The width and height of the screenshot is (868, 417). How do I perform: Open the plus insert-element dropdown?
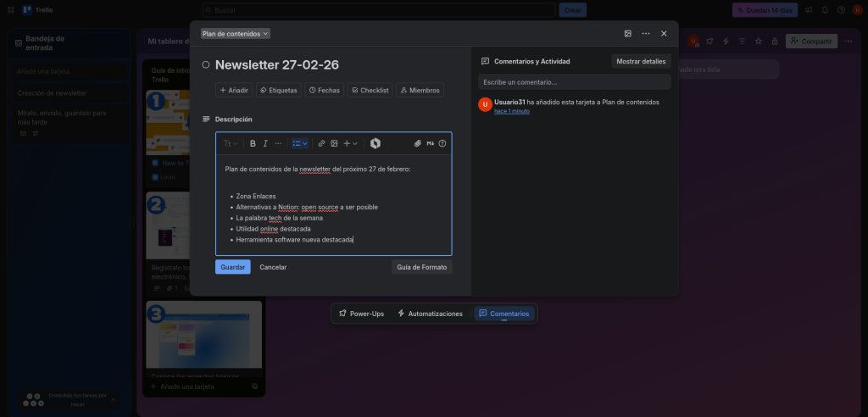[350, 144]
